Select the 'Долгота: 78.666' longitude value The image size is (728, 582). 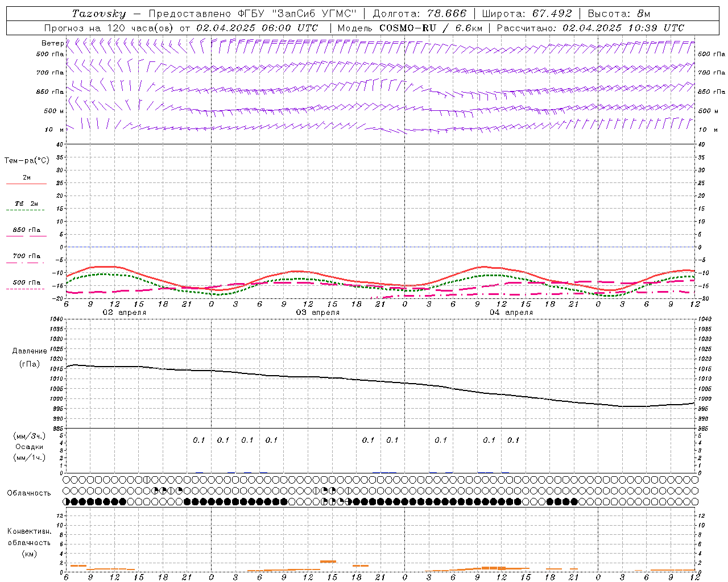pyautogui.click(x=420, y=14)
